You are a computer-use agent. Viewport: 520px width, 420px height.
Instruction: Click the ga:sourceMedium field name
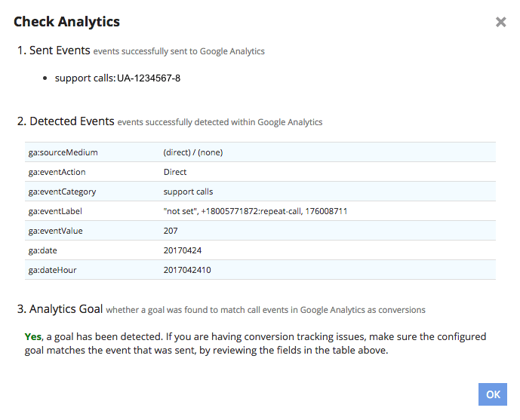tap(63, 152)
